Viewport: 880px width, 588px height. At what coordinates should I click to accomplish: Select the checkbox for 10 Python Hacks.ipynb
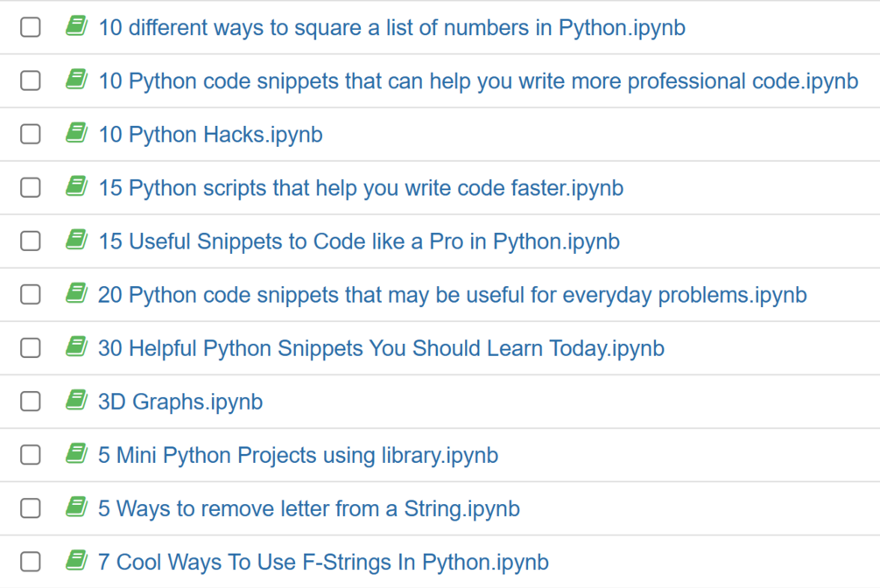click(31, 134)
